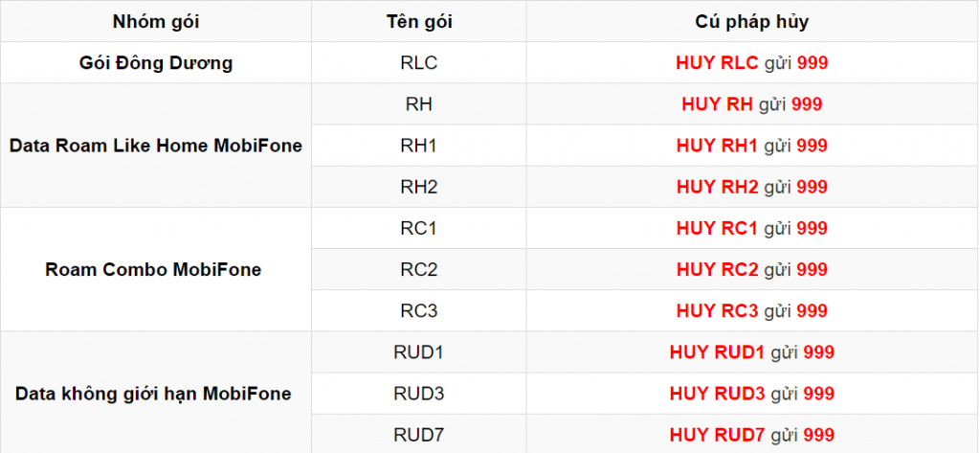Click the RUD7 package name

419,435
